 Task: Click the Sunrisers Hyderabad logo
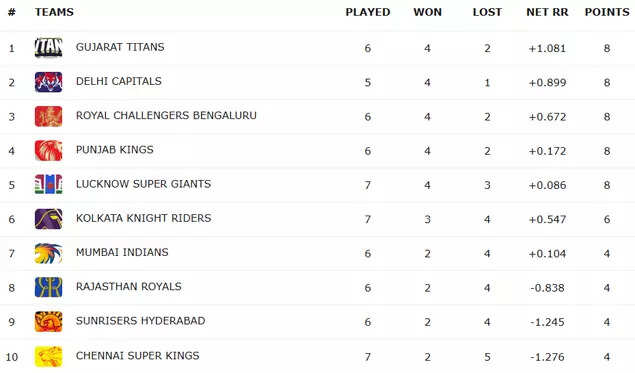pos(49,322)
